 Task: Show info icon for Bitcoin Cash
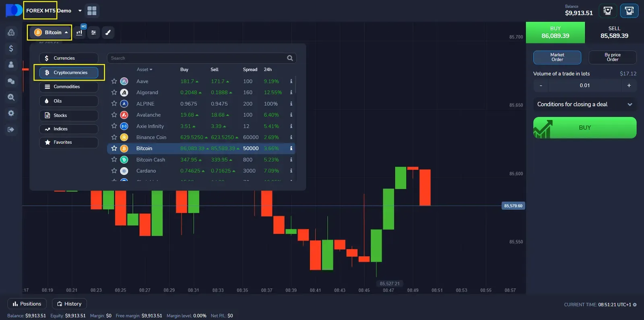tap(291, 160)
